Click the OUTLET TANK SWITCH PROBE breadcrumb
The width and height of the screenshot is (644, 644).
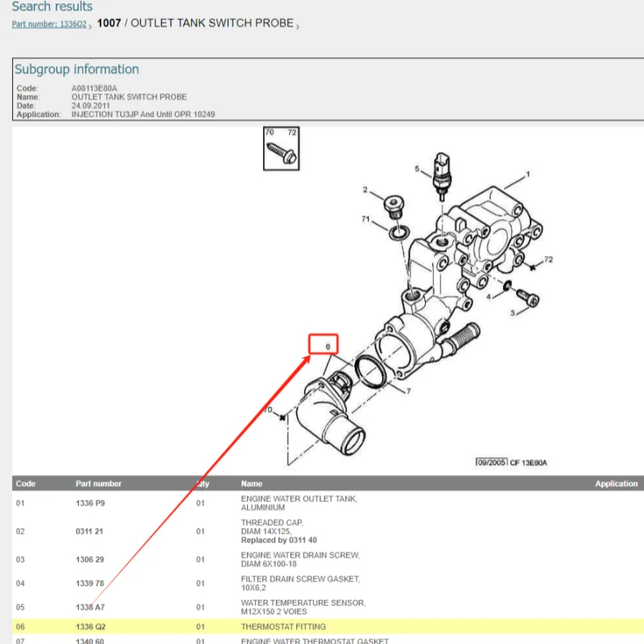[212, 23]
